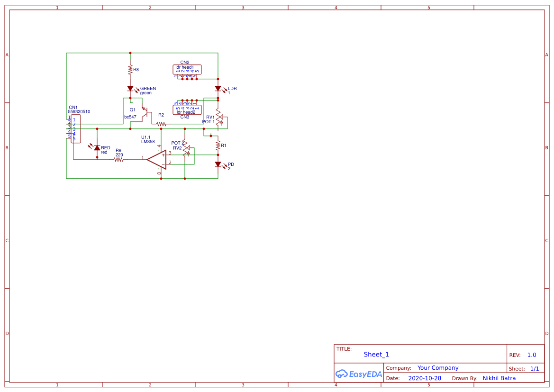
Task: Click the 220 ohm resistor R6
Action: [x=118, y=159]
